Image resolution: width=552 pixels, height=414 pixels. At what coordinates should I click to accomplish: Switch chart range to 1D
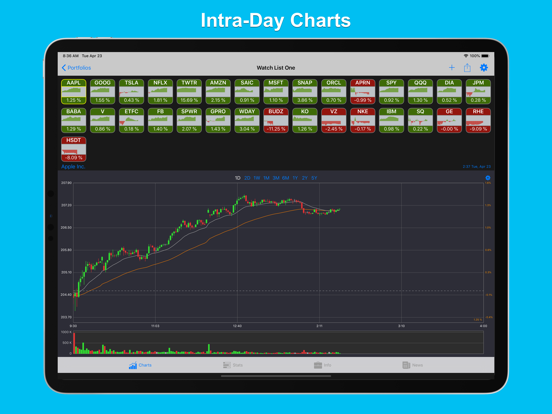[x=238, y=178]
